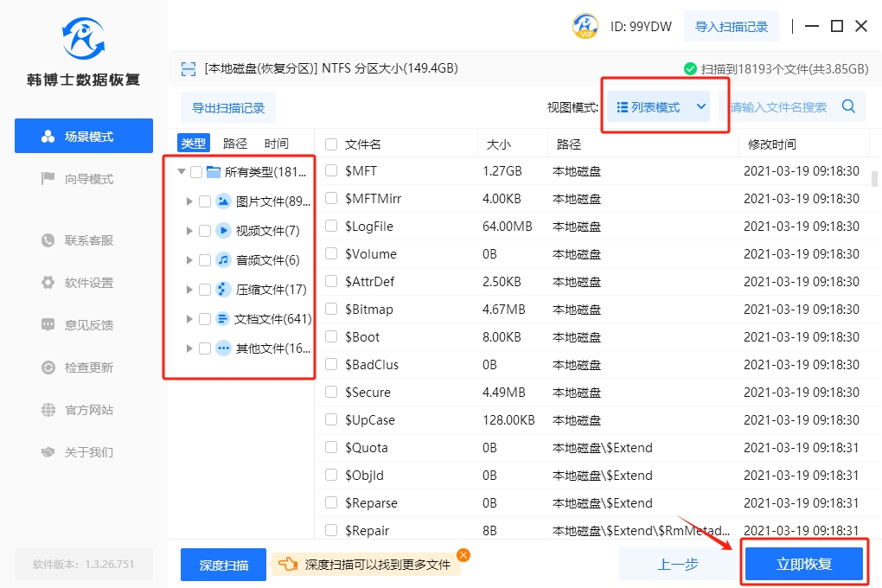This screenshot has height=588, width=882.
Task: Collapse the 所有类型 tree node
Action: 181,172
